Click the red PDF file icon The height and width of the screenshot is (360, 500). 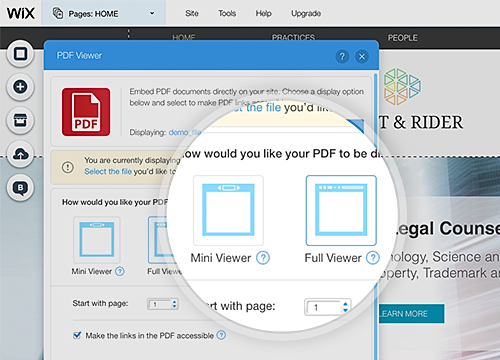[86, 112]
